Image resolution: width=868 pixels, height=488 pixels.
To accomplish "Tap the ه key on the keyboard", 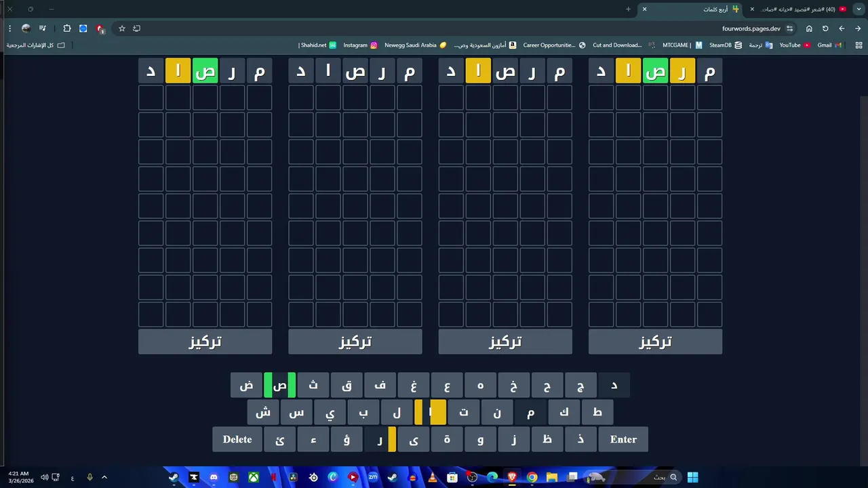I will point(480,385).
